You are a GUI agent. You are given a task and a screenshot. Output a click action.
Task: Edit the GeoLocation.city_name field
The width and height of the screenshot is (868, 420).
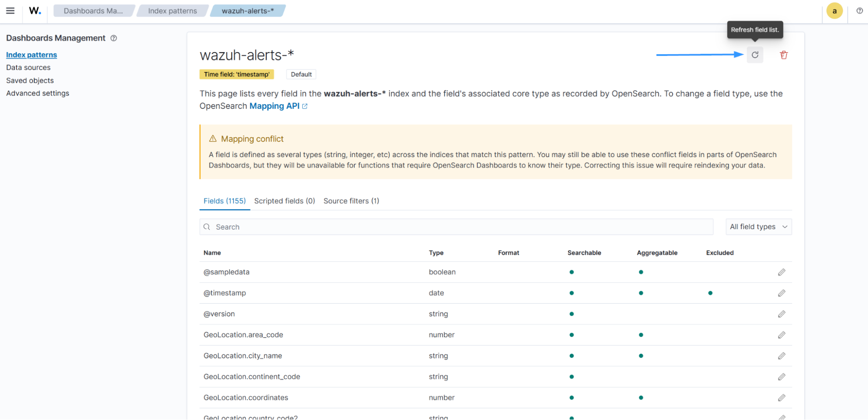(x=781, y=356)
